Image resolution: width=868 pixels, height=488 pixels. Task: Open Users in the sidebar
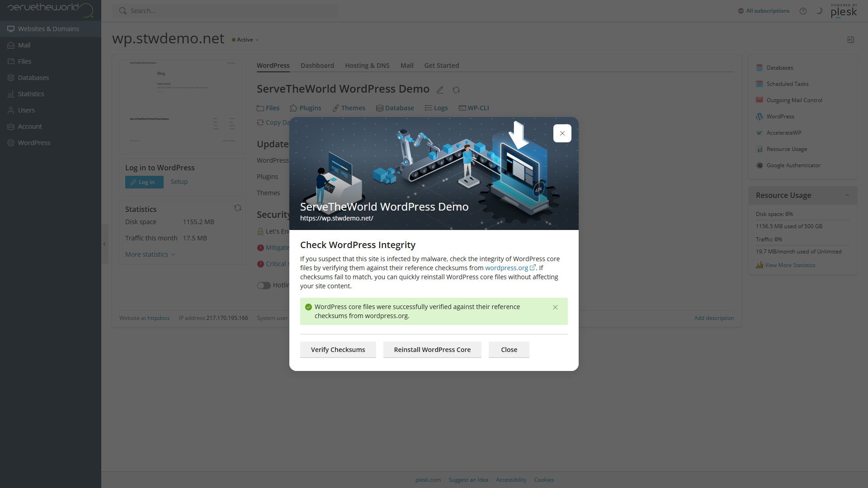51,110
